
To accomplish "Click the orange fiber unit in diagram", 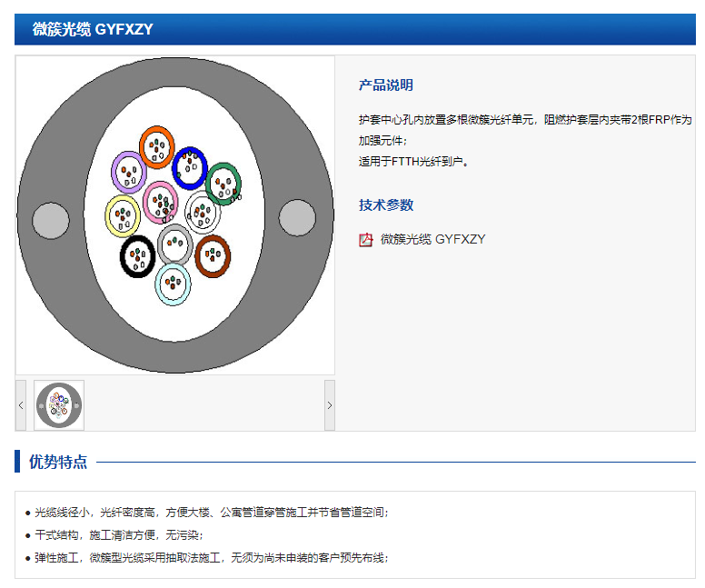I will [x=156, y=147].
